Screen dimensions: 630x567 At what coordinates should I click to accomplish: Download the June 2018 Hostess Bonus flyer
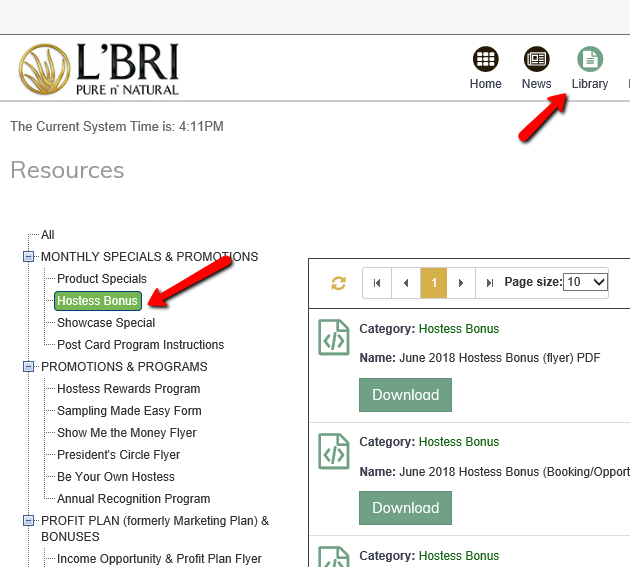[405, 395]
